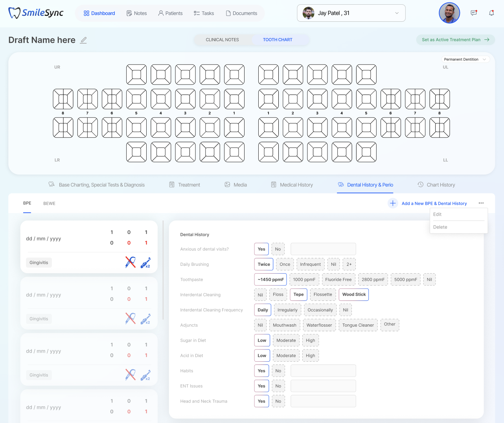Click upper right tooth number 8
The image size is (504, 423).
coord(63,99)
